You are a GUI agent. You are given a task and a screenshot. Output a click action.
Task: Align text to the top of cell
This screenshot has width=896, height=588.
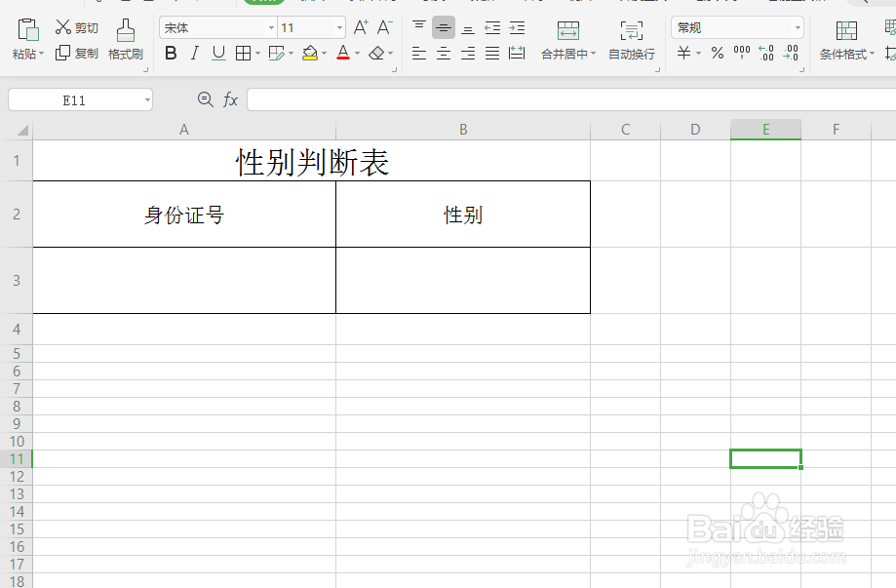(419, 27)
